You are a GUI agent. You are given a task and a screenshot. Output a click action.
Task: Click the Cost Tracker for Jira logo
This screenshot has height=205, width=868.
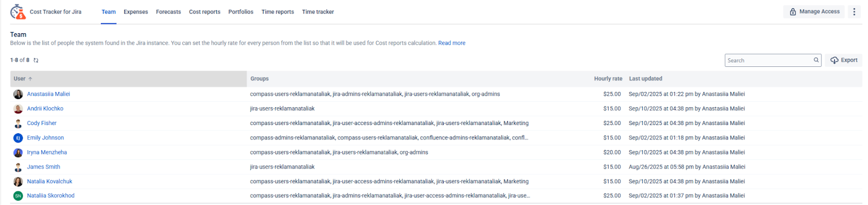click(18, 11)
